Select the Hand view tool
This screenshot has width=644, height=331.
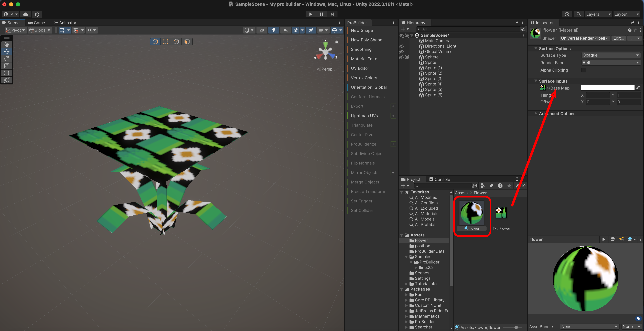(7, 44)
